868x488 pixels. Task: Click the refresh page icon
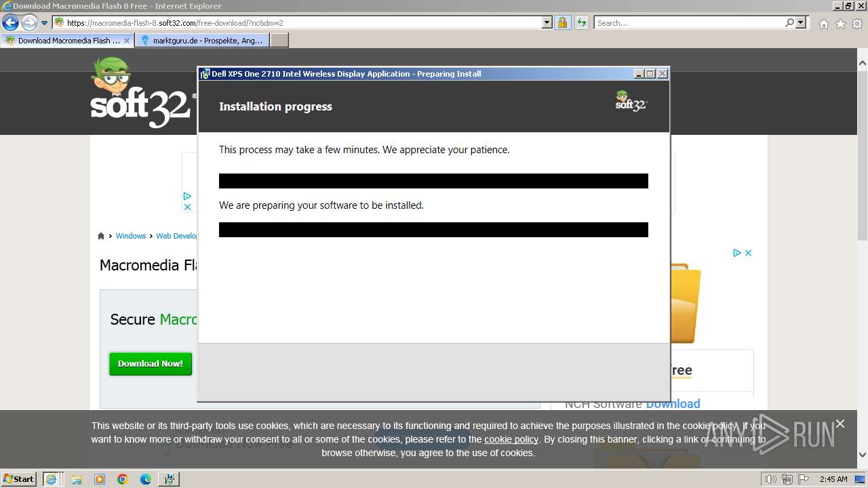click(x=582, y=23)
